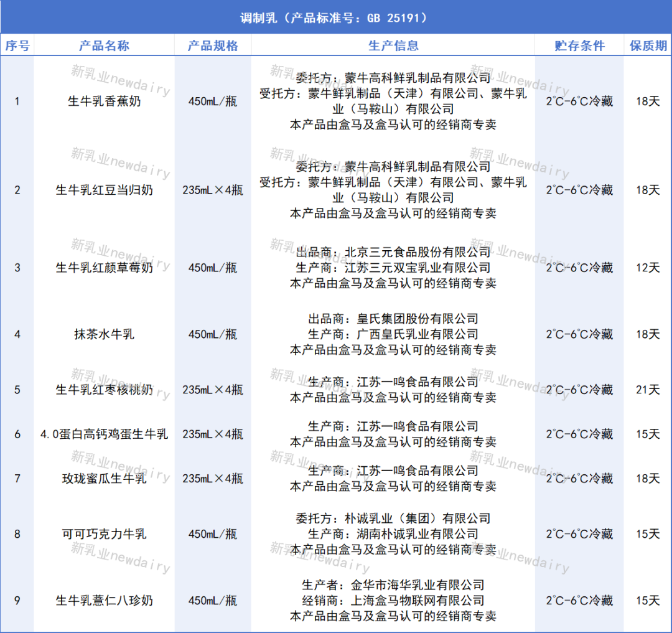Select storage condition cell for 生牛乳香蕉奶
The height and width of the screenshot is (633, 672).
pyautogui.click(x=579, y=101)
